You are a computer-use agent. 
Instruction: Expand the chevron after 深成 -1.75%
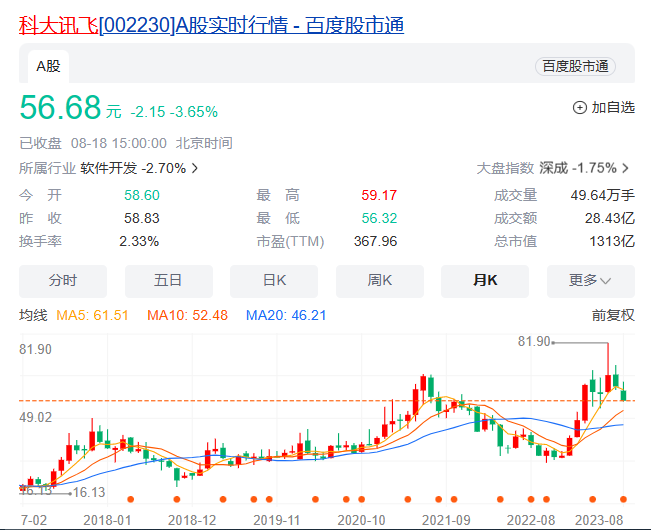coord(625,168)
